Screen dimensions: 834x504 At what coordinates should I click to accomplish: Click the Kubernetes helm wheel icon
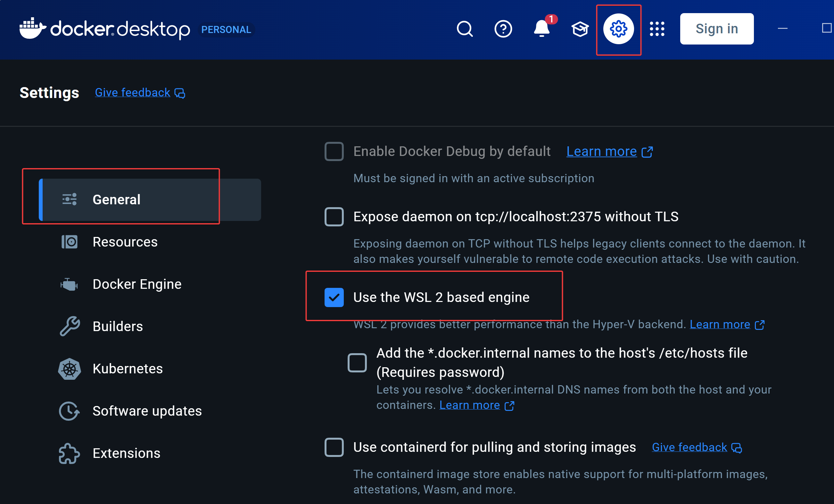point(70,369)
